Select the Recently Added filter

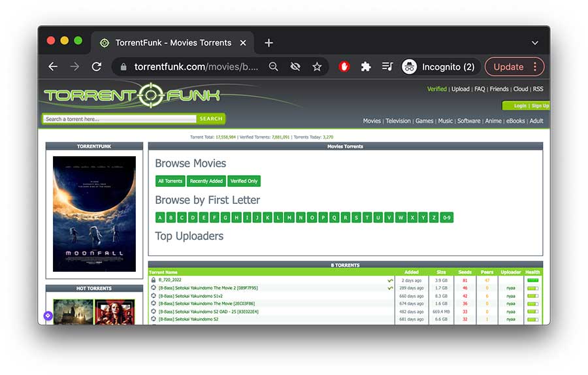(x=206, y=181)
